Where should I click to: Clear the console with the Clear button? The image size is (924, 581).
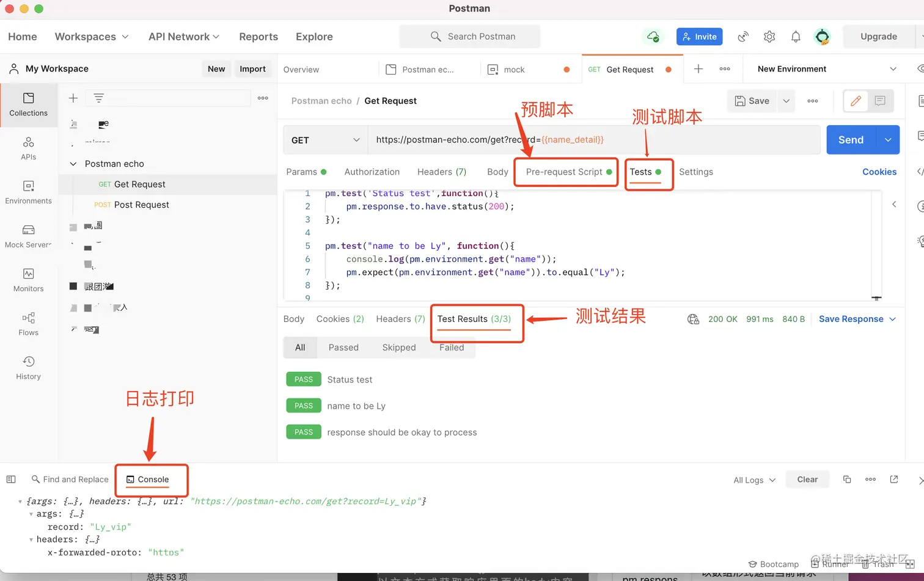[x=807, y=480]
